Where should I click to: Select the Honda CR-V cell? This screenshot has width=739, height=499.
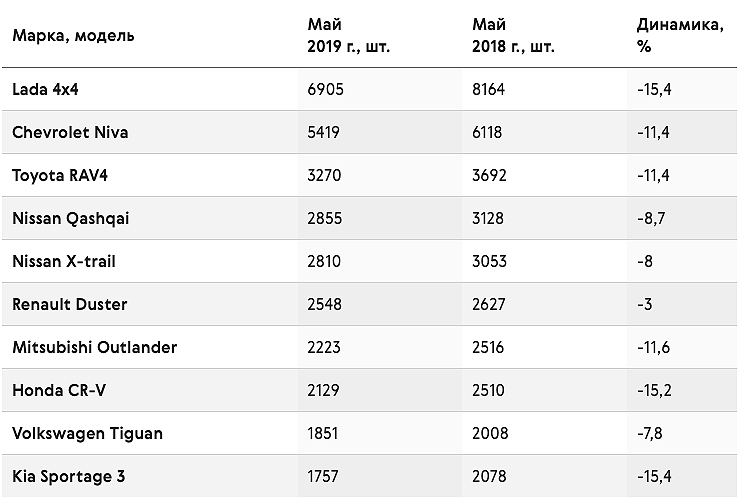pyautogui.click(x=59, y=390)
